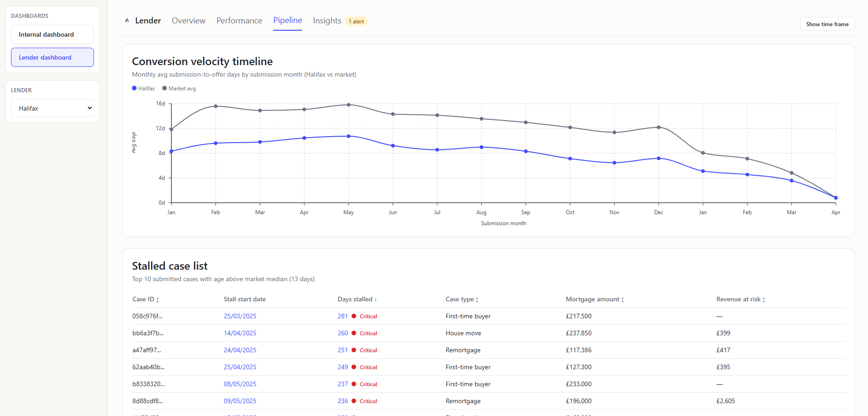This screenshot has height=416, width=868.
Task: Click the Critical status dot for case bb6a3f7b
Action: (x=354, y=333)
